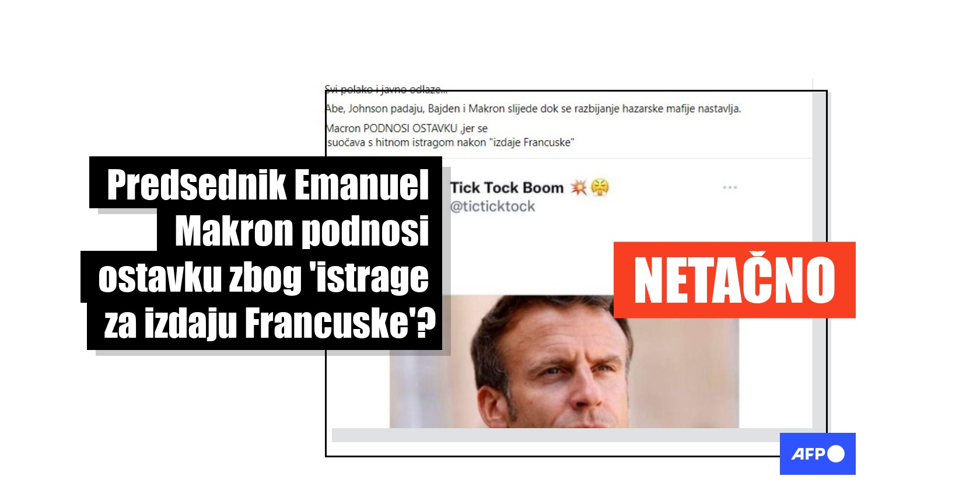The image size is (980, 490).
Task: Click the headline line 'Predsednik Emanuel'
Action: pyautogui.click(x=268, y=184)
